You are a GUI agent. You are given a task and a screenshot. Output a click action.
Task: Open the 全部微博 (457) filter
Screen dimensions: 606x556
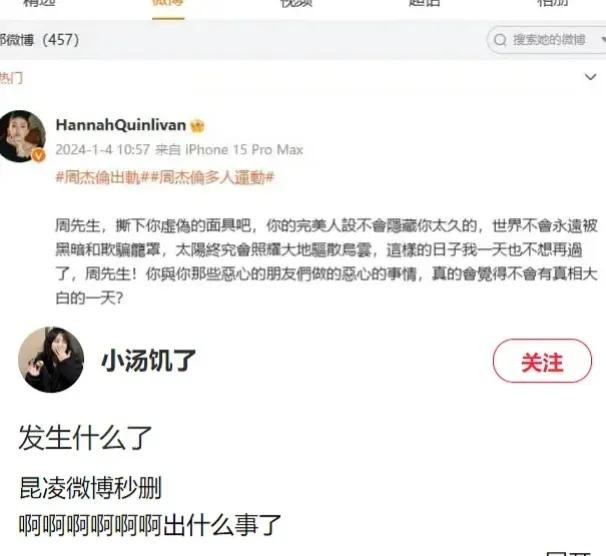click(40, 39)
